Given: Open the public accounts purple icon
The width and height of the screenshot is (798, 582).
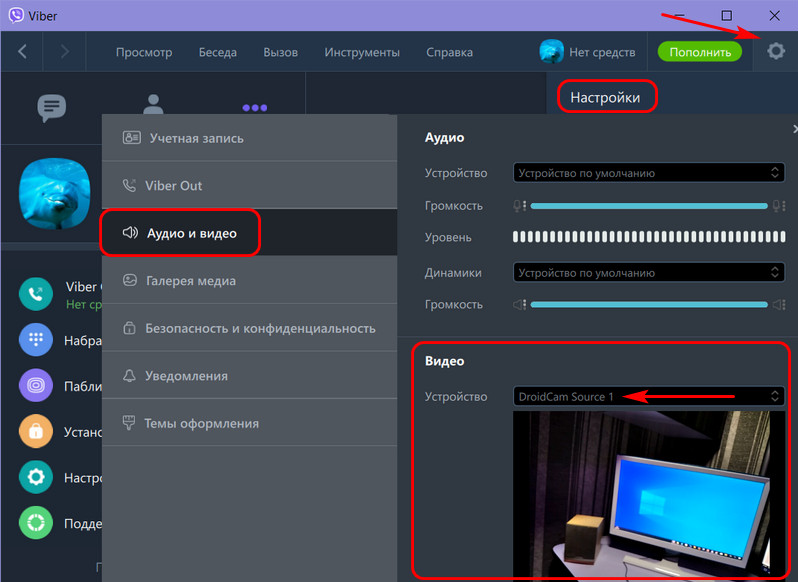Looking at the screenshot, I should coord(36,385).
